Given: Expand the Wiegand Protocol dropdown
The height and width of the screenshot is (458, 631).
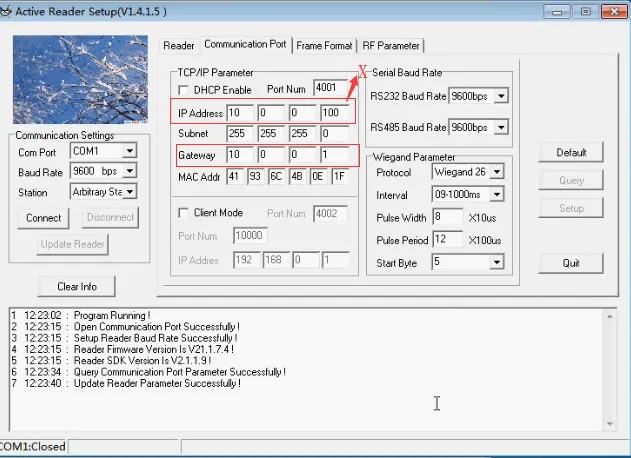Looking at the screenshot, I should pos(497,172).
